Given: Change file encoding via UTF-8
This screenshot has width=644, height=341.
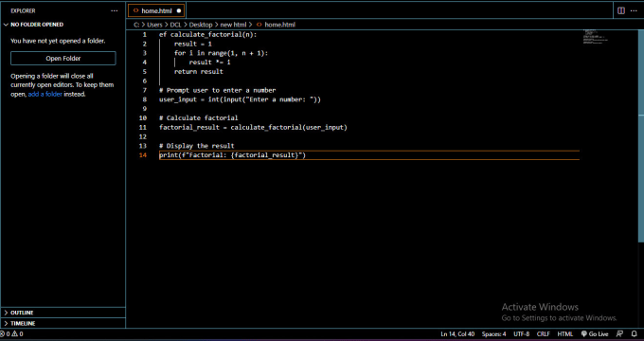Looking at the screenshot, I should click(x=521, y=334).
